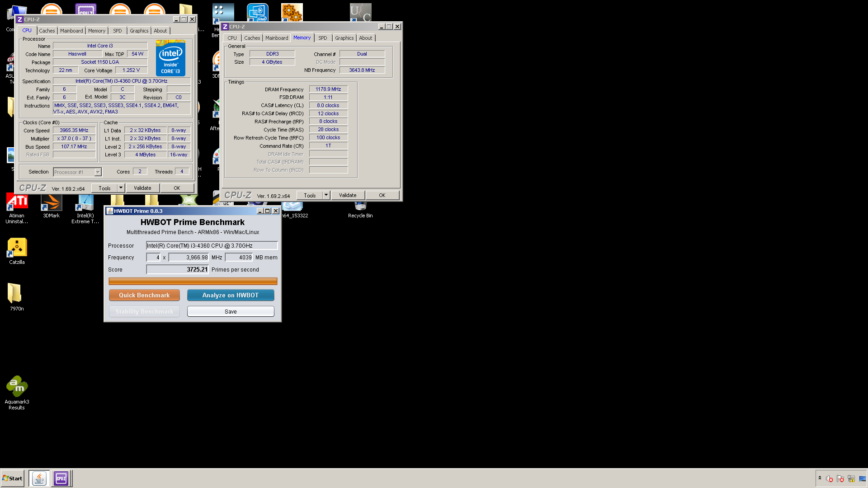Open the orange gears desktop shortcut
The width and height of the screenshot is (868, 488).
click(292, 12)
